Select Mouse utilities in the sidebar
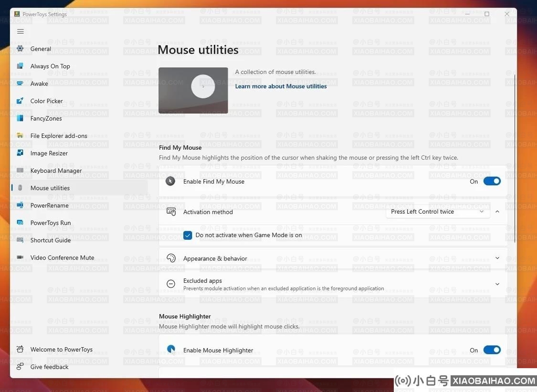The width and height of the screenshot is (537, 392). (79, 188)
